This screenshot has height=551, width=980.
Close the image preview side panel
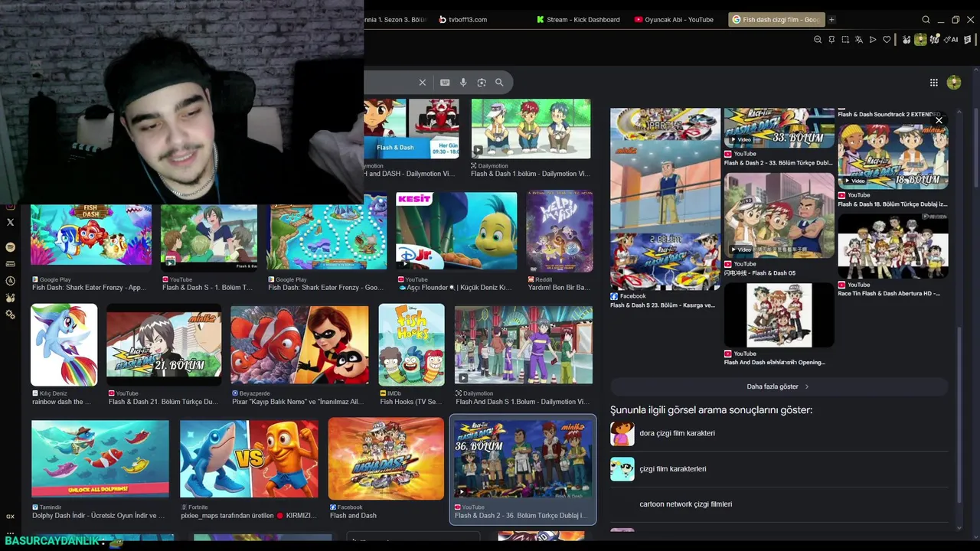[x=939, y=120]
